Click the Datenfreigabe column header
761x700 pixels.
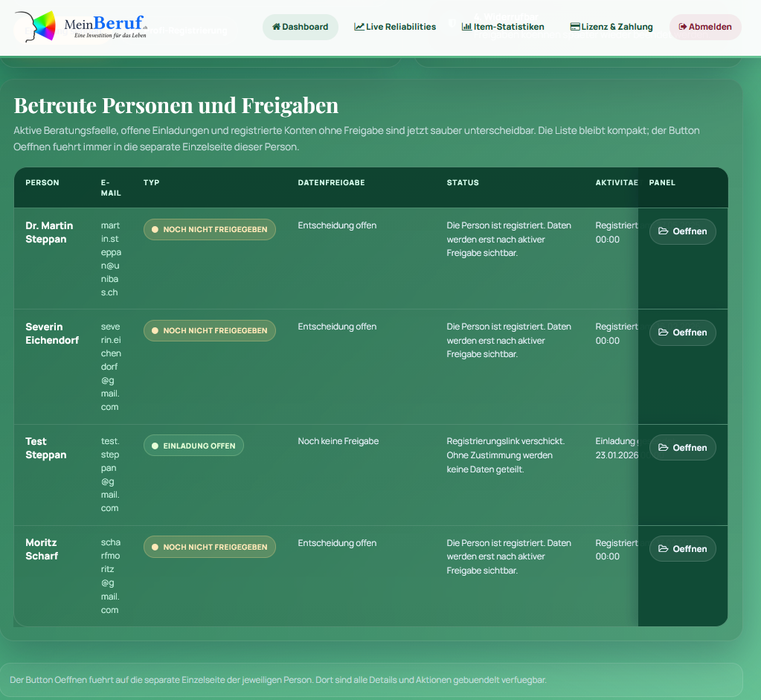tap(331, 183)
